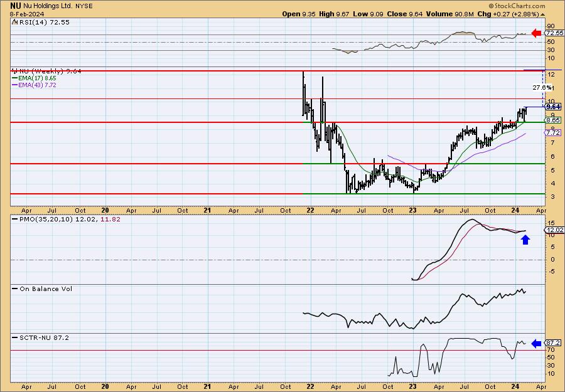The image size is (565, 392).
Task: Click the SCTR-NU 87.2 indicator label
Action: pyautogui.click(x=44, y=337)
